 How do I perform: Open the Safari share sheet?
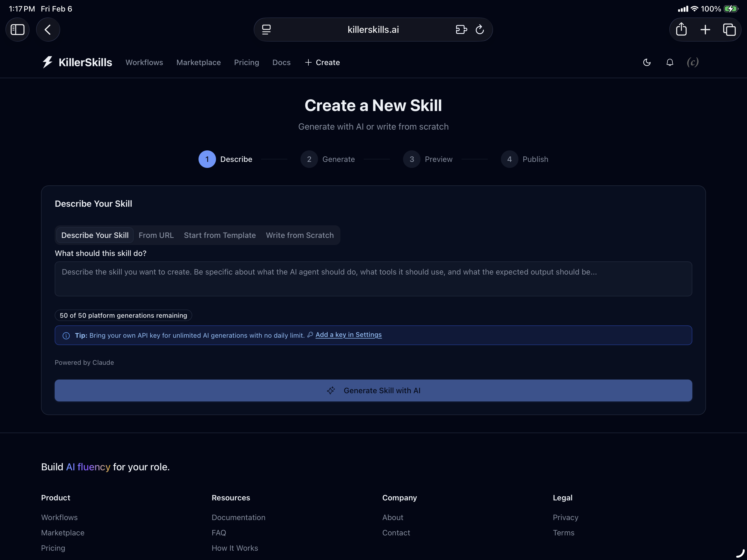[x=681, y=30]
